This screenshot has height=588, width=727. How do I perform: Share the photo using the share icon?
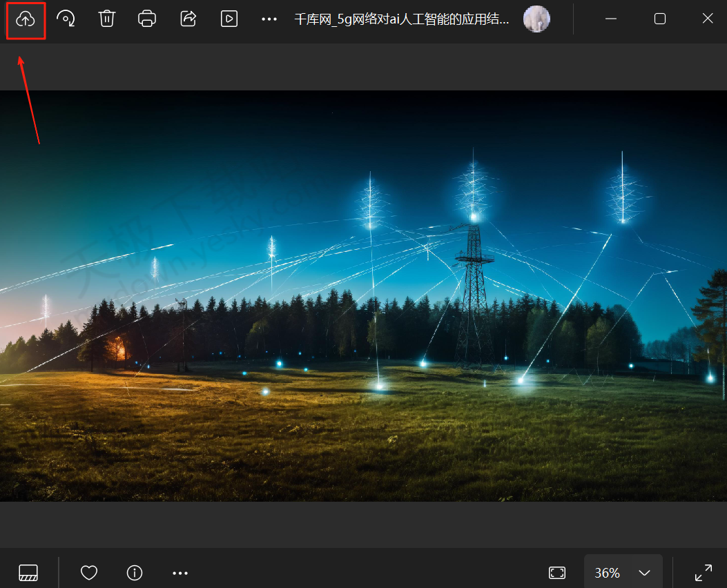188,19
